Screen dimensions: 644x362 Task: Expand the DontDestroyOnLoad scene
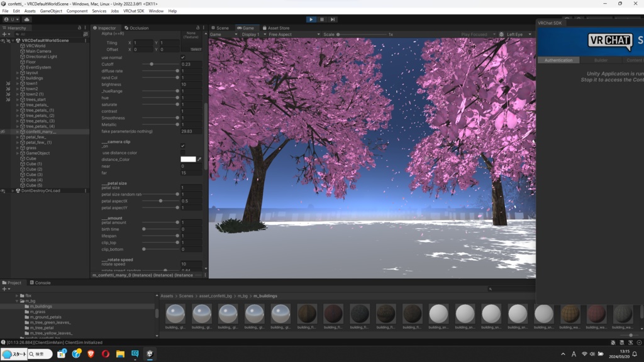(13, 191)
